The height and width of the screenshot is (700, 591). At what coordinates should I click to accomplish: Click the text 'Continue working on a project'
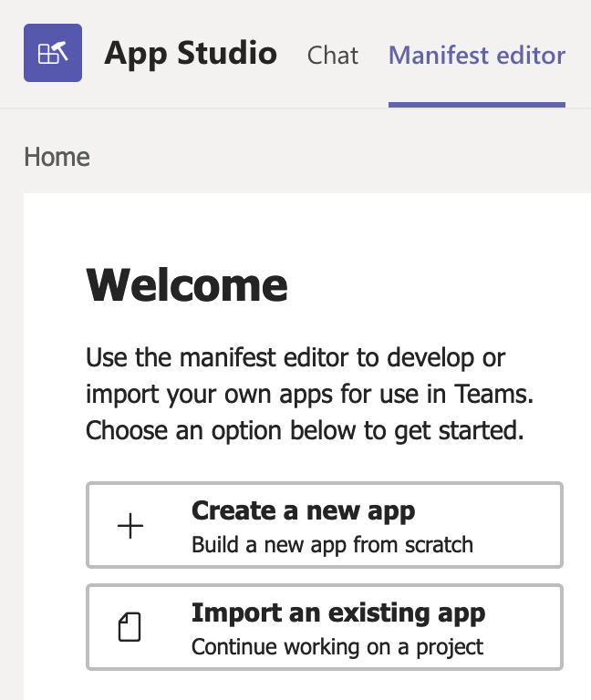point(337,647)
